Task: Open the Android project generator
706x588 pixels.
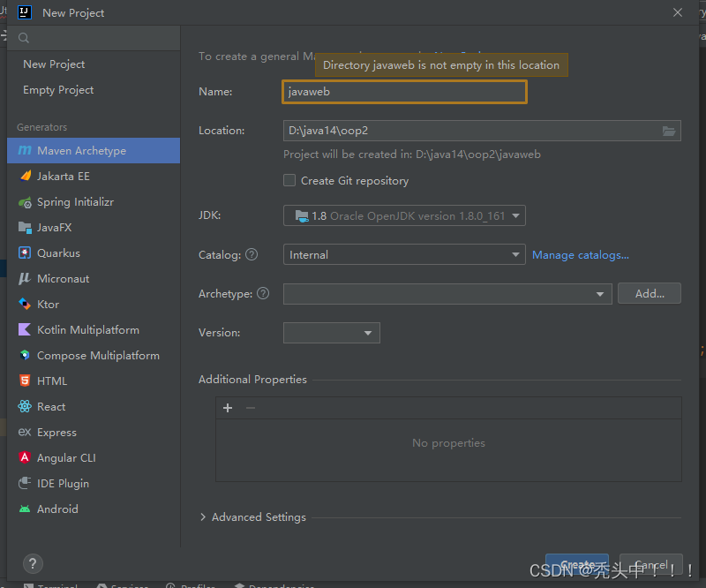Action: click(55, 509)
